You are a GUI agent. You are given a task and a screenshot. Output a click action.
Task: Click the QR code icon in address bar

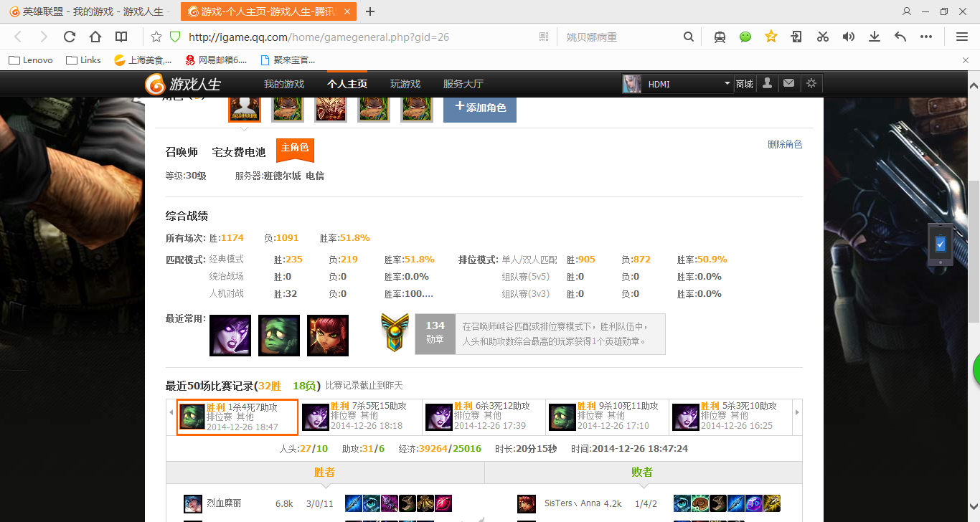(544, 37)
